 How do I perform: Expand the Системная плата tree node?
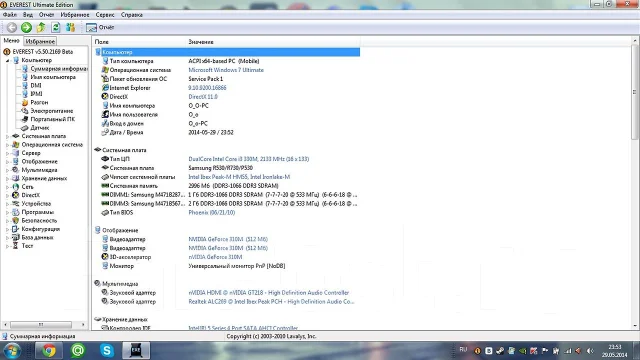[x=7, y=136]
